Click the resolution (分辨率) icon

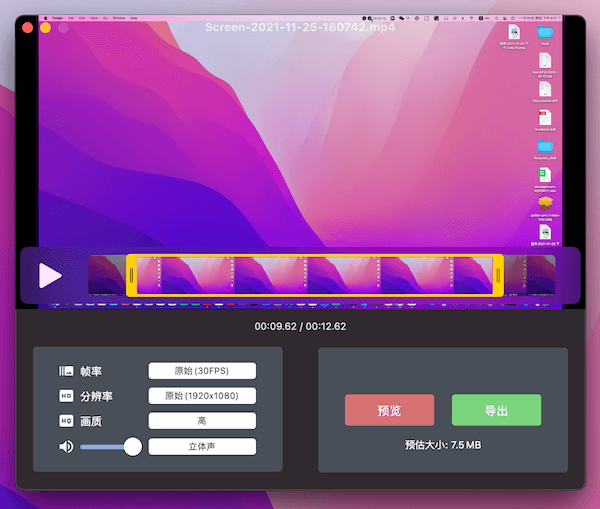click(67, 396)
